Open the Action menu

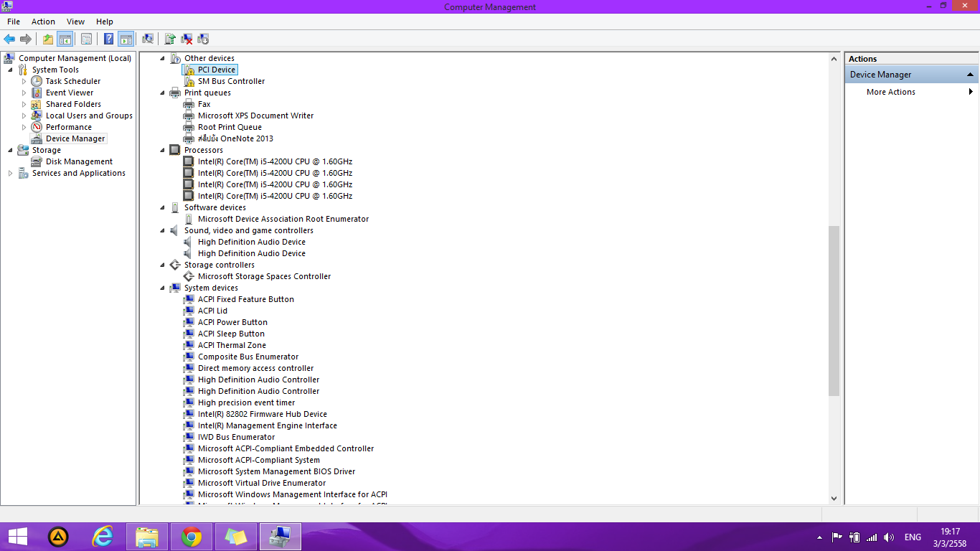pyautogui.click(x=43, y=22)
